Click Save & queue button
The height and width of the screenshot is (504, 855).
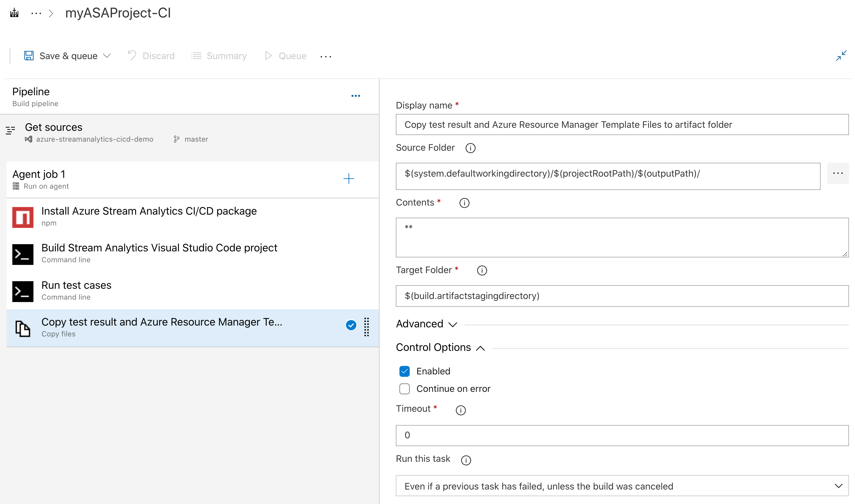[x=68, y=55]
